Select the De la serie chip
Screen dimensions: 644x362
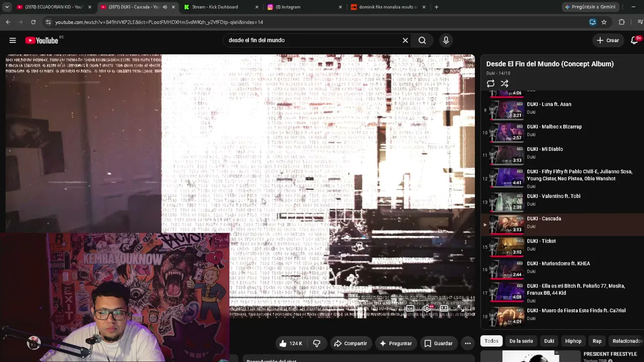coord(521,341)
